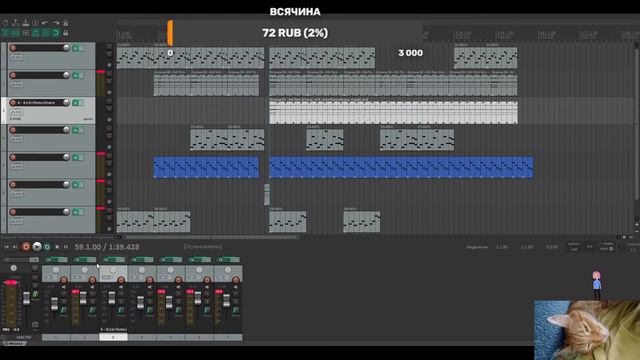Click the green routing icon on mixer channel 1
Screen dimensions: 640x360
pyautogui.click(x=64, y=311)
